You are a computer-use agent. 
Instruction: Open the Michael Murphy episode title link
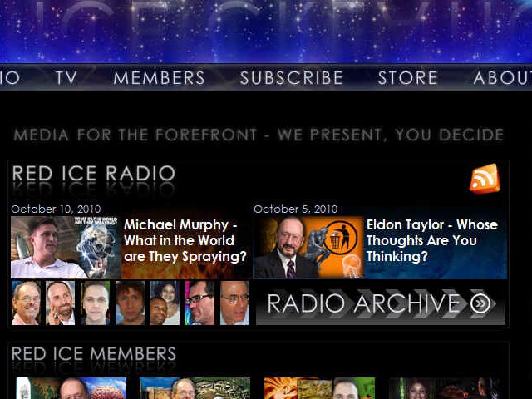(185, 240)
